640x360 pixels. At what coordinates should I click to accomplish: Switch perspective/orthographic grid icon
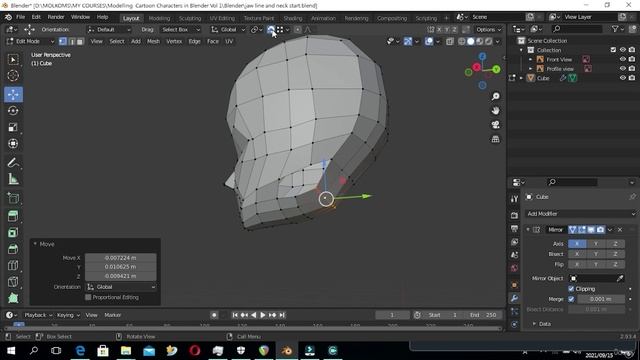click(x=495, y=139)
